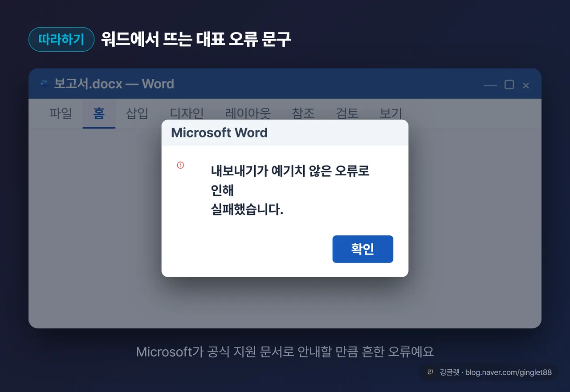
Task: Select the 홈 ribbon tab
Action: [x=99, y=113]
